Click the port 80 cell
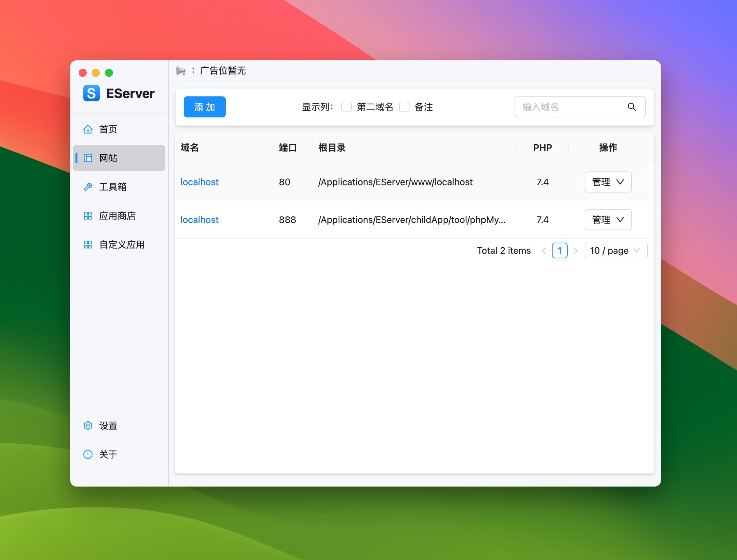 pyautogui.click(x=284, y=182)
